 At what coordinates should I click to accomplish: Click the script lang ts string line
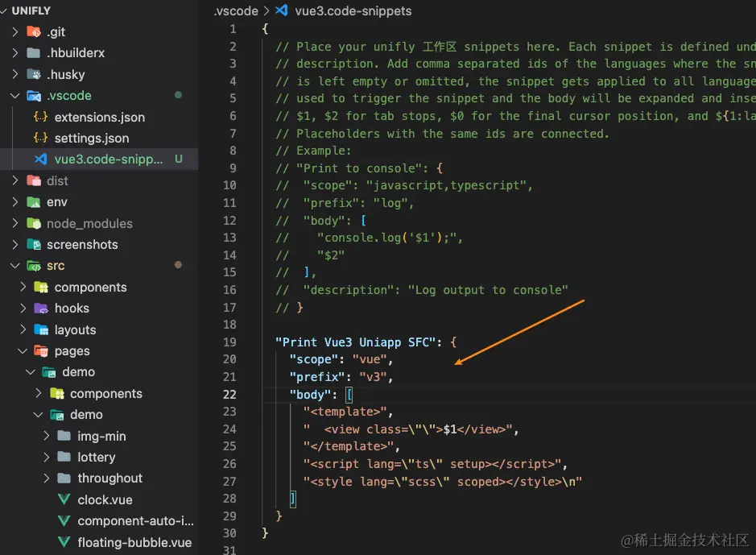[432, 464]
